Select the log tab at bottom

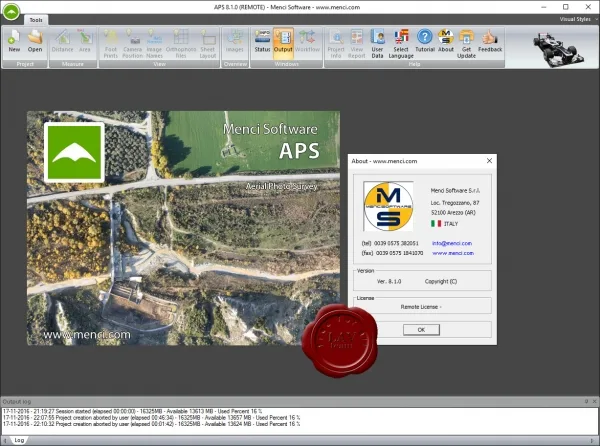tap(19, 440)
